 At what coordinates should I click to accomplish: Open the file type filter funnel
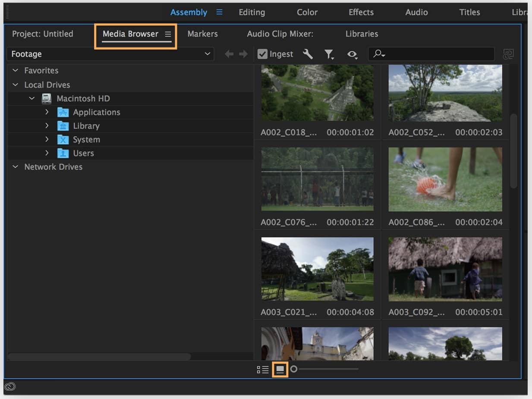tap(329, 54)
